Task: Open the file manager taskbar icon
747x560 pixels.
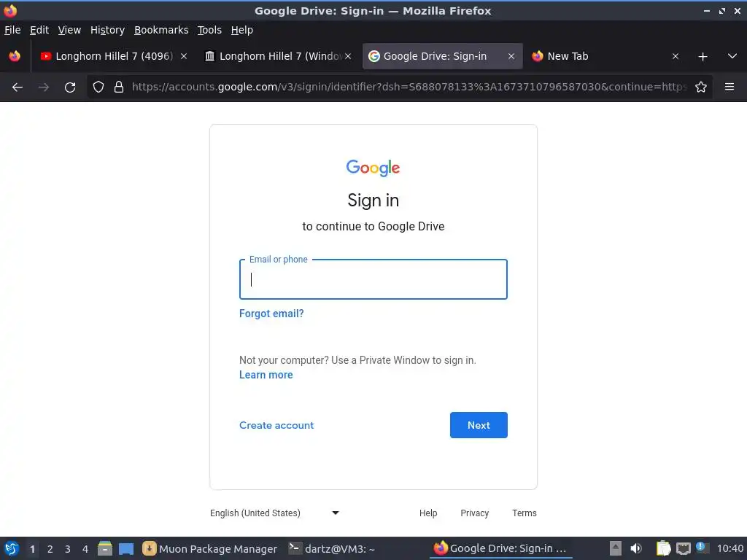Action: tap(105, 548)
